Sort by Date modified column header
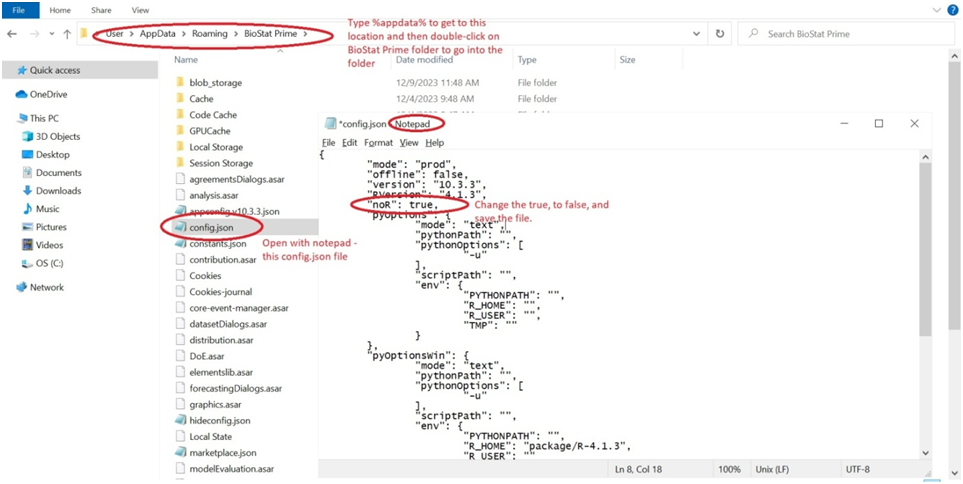The width and height of the screenshot is (963, 484). [x=424, y=60]
